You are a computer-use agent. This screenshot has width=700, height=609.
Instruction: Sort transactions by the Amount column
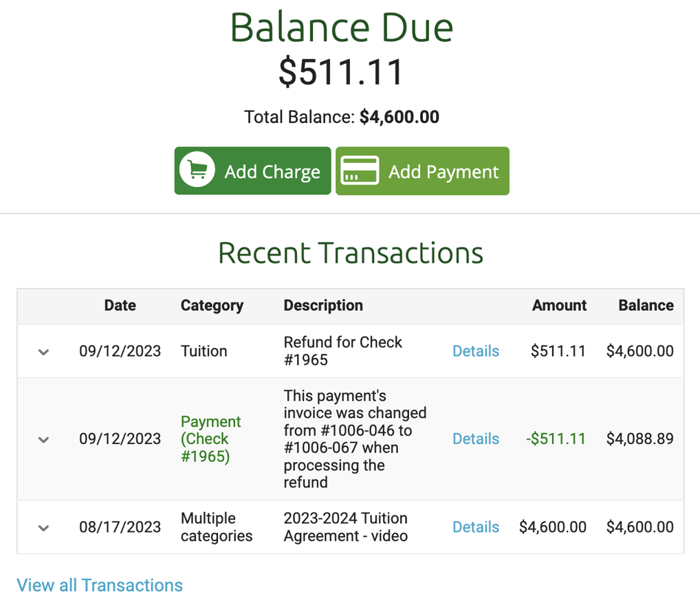coord(559,305)
